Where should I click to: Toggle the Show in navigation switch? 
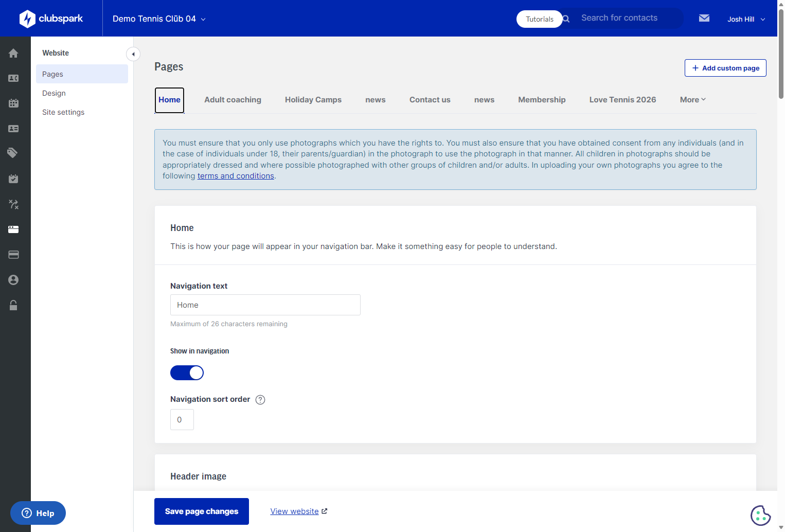pyautogui.click(x=187, y=373)
